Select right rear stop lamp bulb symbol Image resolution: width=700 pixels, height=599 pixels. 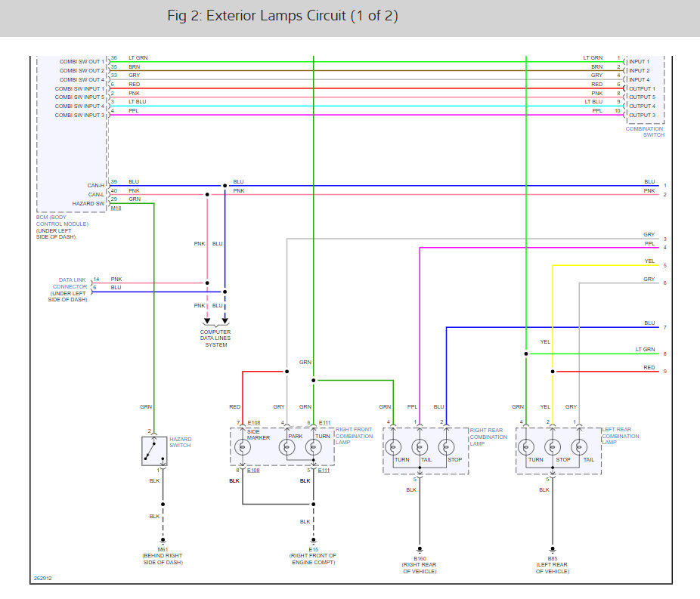(x=447, y=447)
